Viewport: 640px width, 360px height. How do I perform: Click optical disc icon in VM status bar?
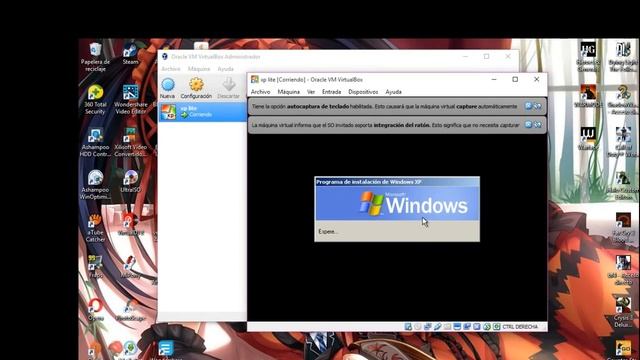417,327
